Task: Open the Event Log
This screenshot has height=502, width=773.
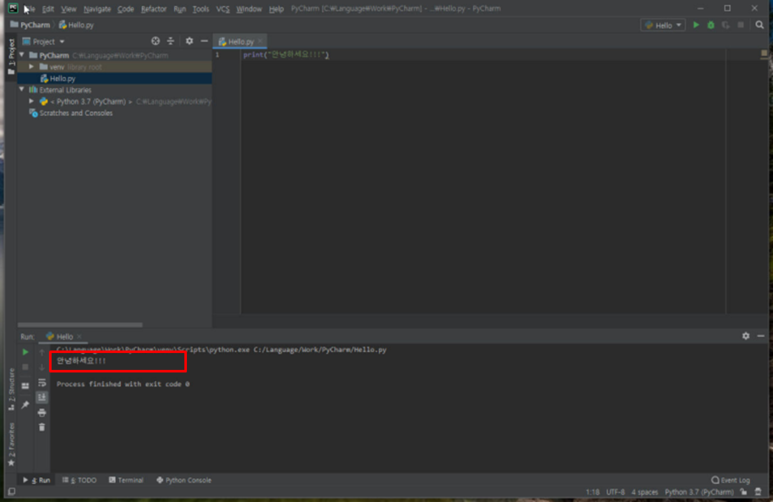Action: (731, 480)
